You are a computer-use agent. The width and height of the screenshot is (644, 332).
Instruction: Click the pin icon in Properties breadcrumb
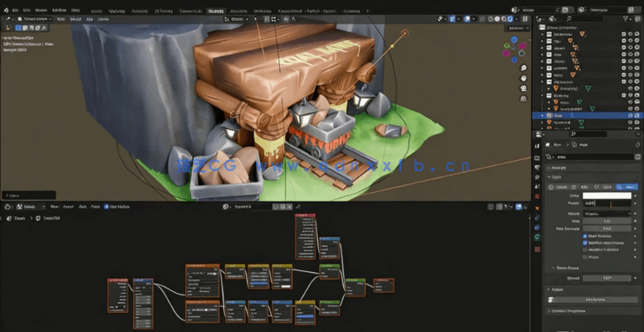pyautogui.click(x=637, y=144)
